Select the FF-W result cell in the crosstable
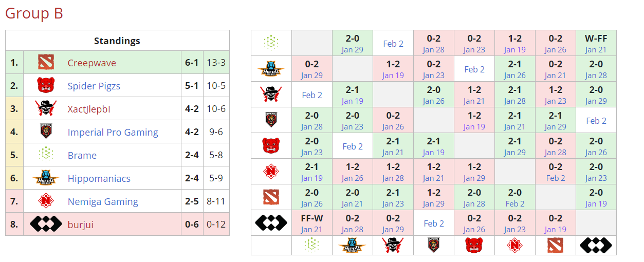644x262 pixels. pos(311,223)
